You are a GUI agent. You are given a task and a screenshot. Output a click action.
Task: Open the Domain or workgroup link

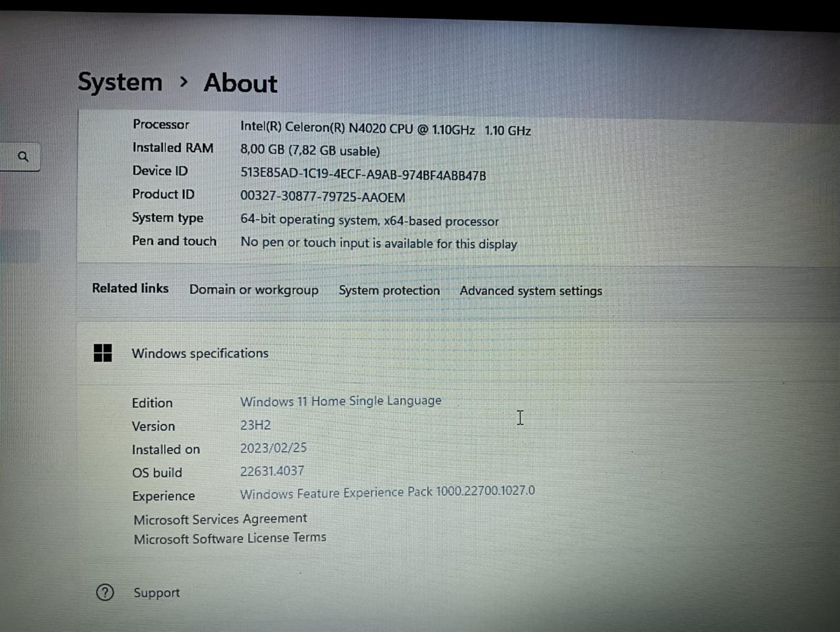[x=254, y=290]
